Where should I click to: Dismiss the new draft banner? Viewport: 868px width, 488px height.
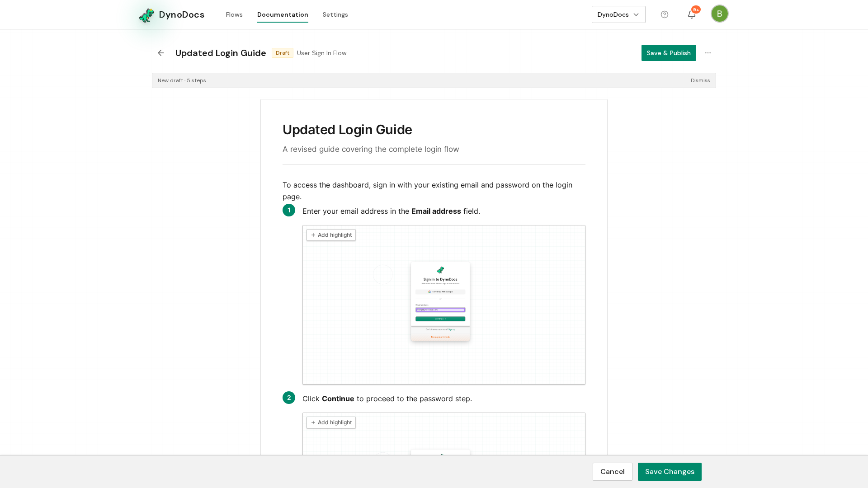700,80
